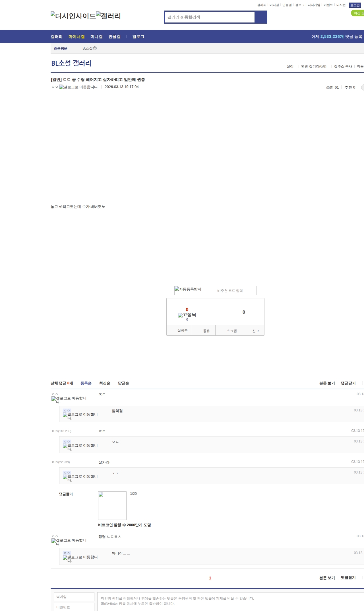
Task: Open the post author's gallog icon
Action: pyautogui.click(x=79, y=87)
